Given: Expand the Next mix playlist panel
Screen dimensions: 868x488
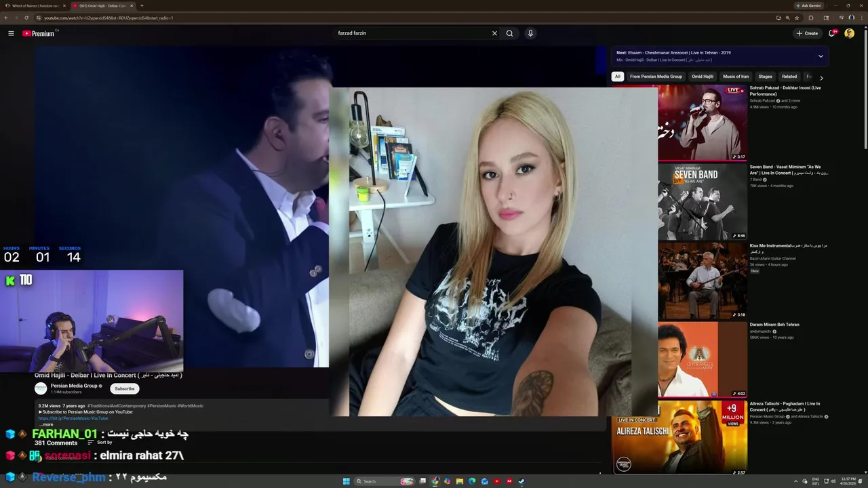Looking at the screenshot, I should tap(821, 56).
